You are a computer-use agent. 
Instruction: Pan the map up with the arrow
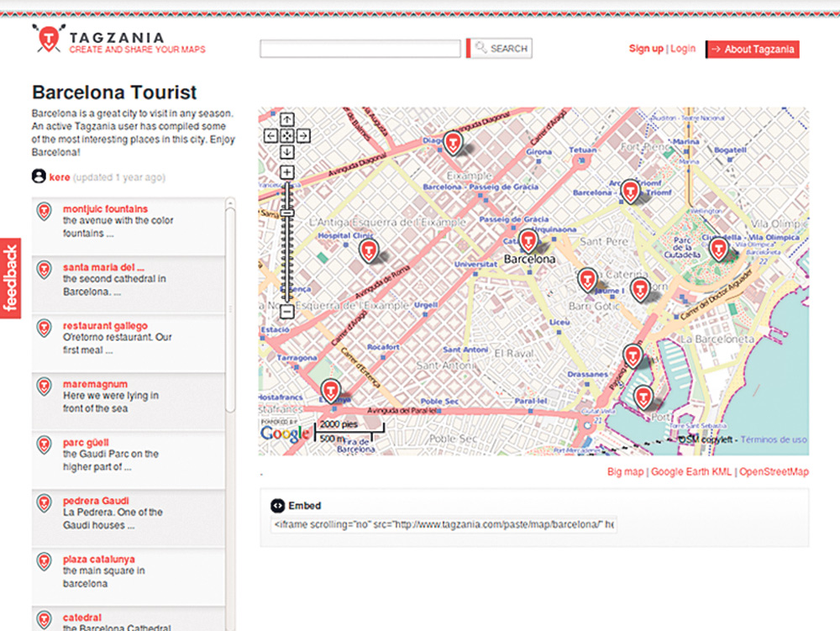click(286, 119)
